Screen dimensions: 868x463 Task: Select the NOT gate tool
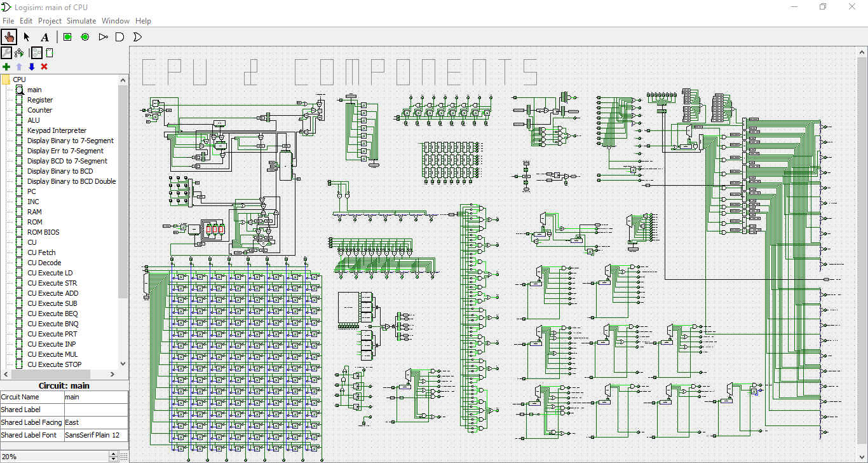click(103, 37)
